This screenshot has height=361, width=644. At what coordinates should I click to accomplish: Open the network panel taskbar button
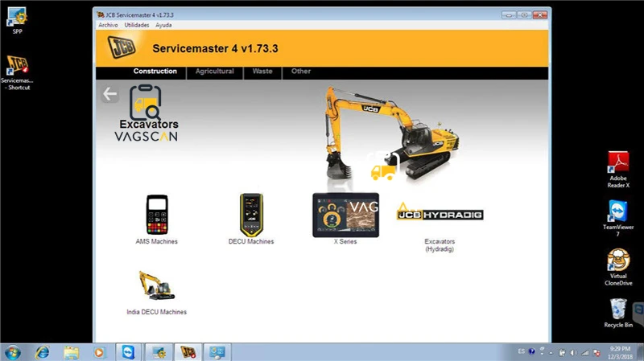(x=217, y=352)
